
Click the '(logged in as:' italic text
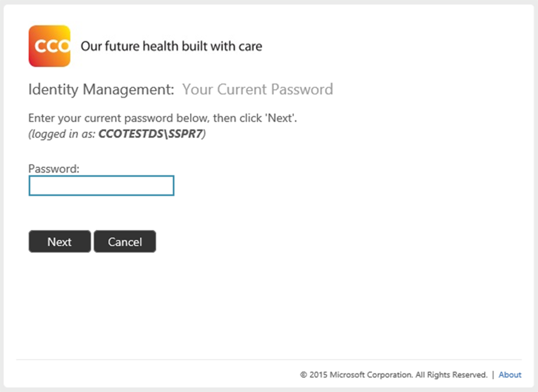[x=62, y=133]
